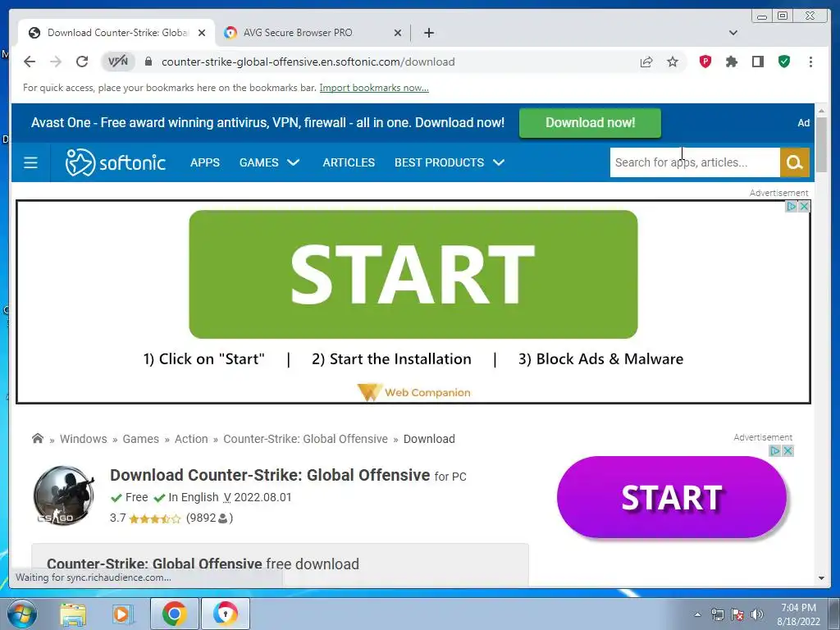
Task: Click the Softonic logo
Action: (115, 162)
